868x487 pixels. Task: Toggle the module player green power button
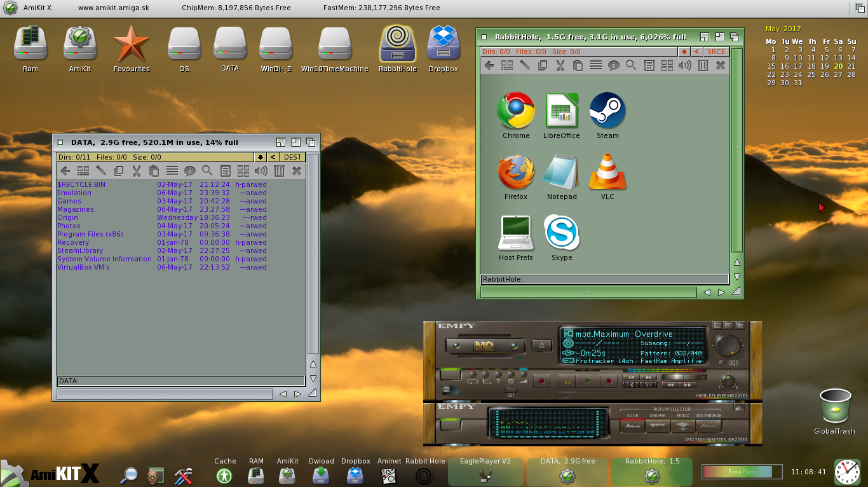(451, 374)
